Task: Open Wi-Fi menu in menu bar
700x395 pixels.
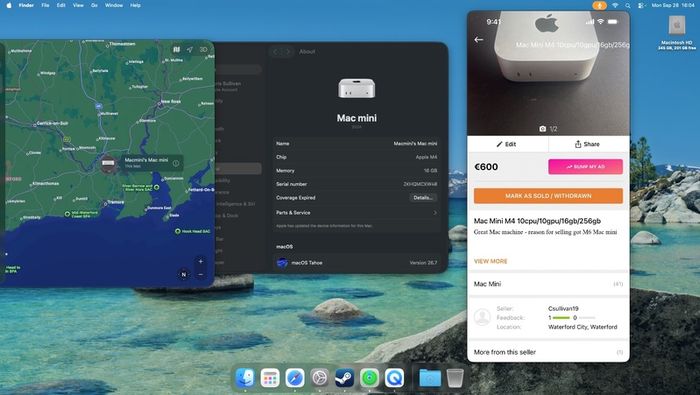Action: point(615,5)
